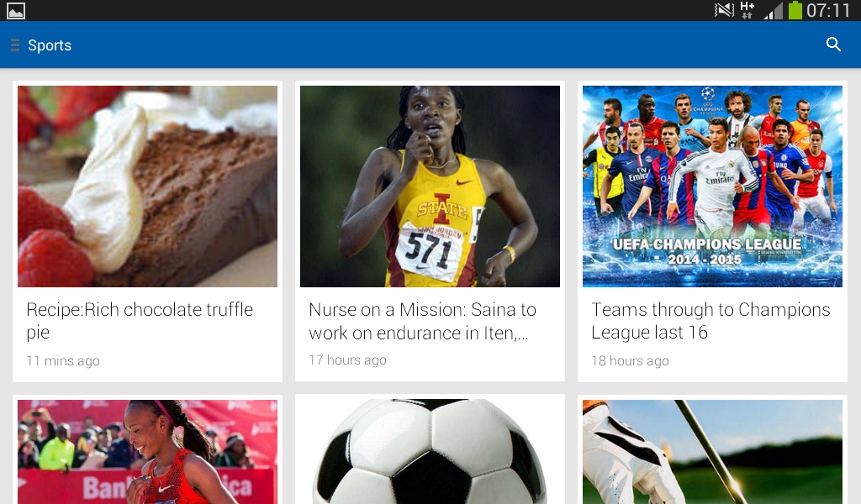Open the marathon runner in red photo

tap(147, 451)
